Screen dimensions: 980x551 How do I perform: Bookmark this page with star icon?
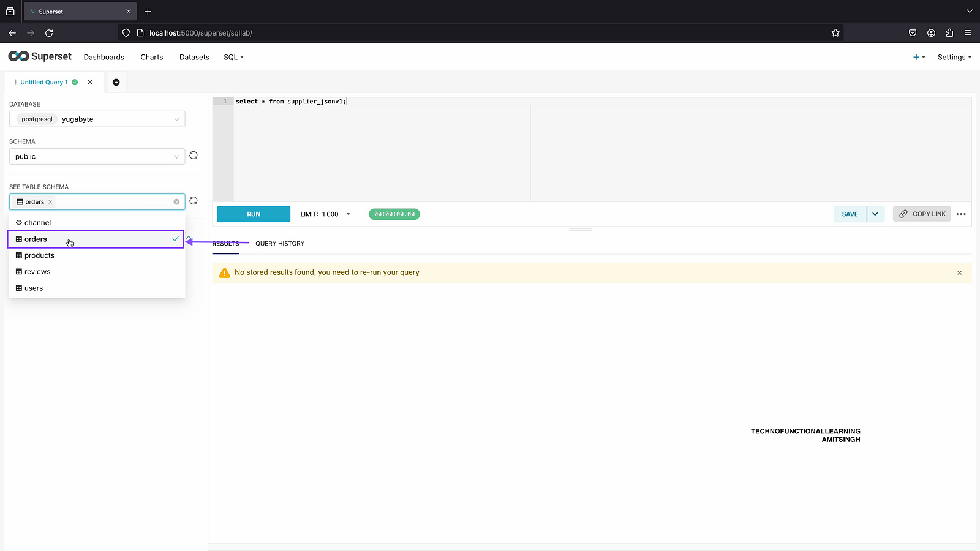click(835, 33)
